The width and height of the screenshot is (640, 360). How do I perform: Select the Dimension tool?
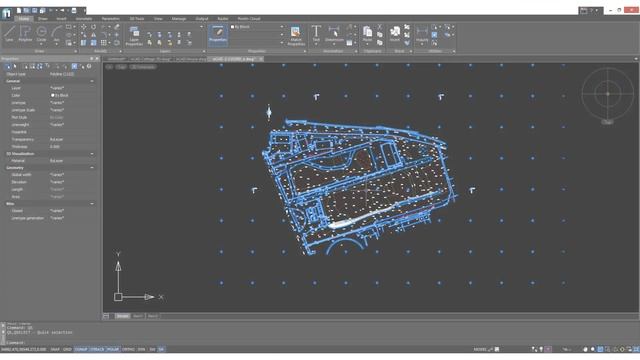(334, 34)
